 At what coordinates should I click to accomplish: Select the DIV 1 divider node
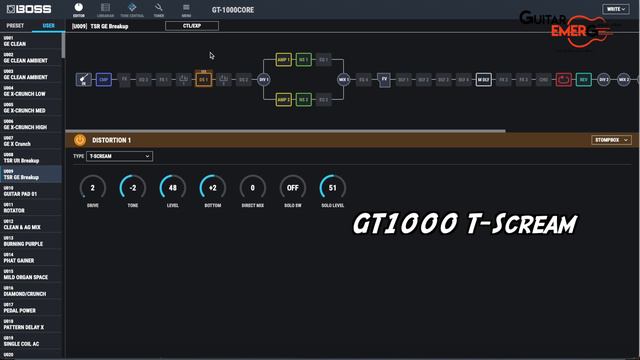pyautogui.click(x=264, y=80)
